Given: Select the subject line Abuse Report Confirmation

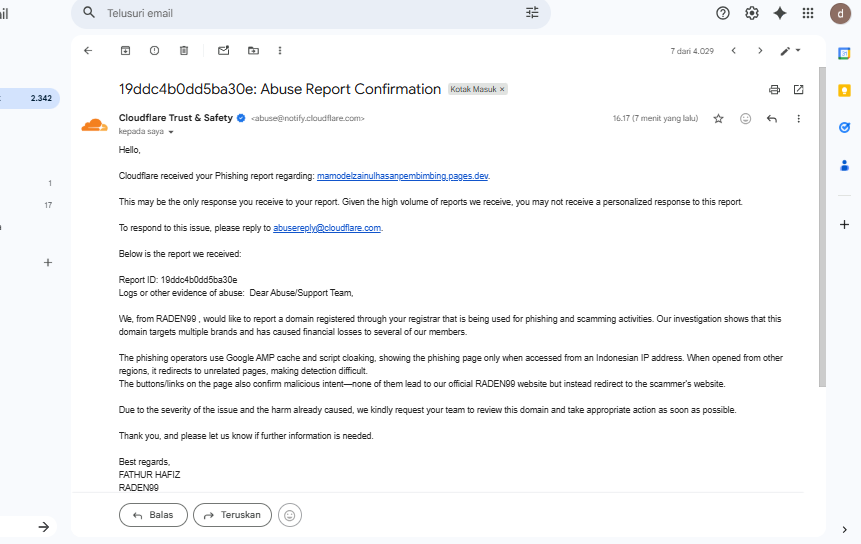Looking at the screenshot, I should click(280, 89).
